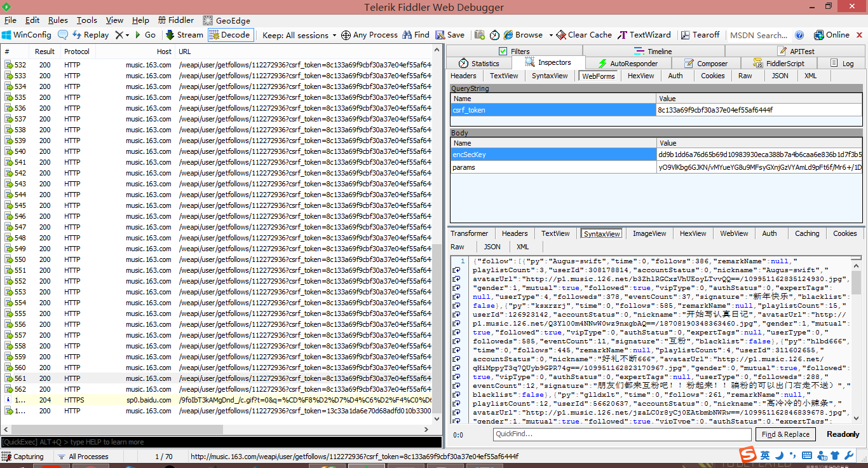Open the File menu
868x468 pixels.
tap(10, 20)
